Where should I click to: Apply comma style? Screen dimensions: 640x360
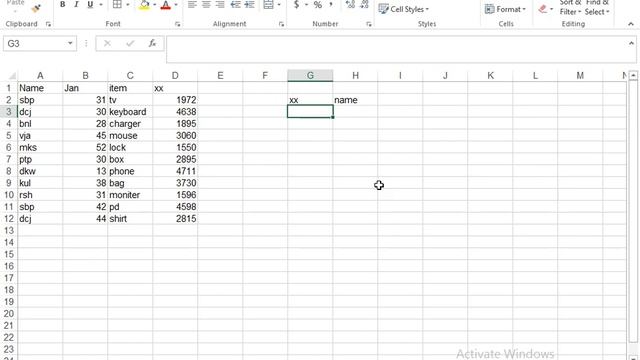(x=331, y=5)
